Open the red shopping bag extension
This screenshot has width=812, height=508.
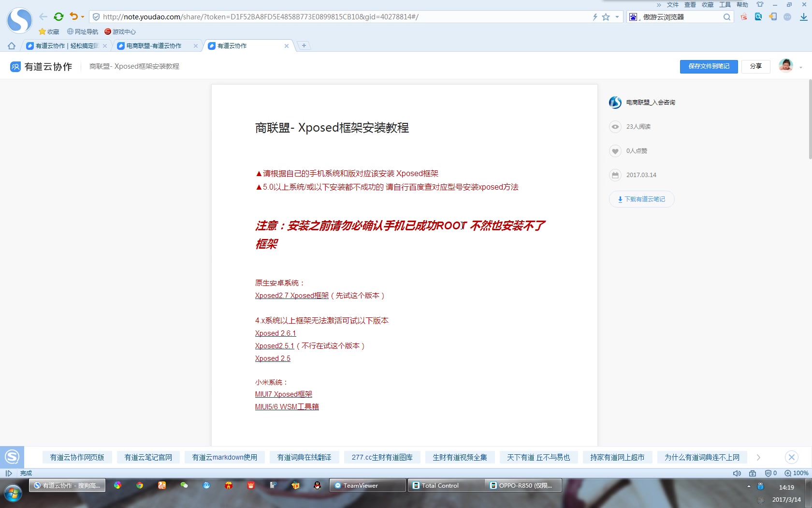[744, 17]
